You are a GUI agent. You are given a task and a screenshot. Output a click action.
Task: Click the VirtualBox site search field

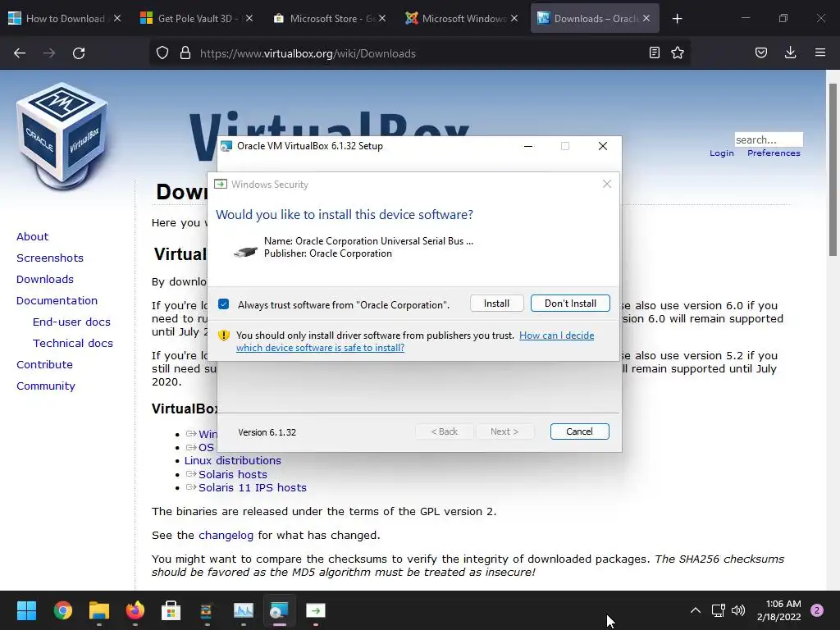click(769, 139)
